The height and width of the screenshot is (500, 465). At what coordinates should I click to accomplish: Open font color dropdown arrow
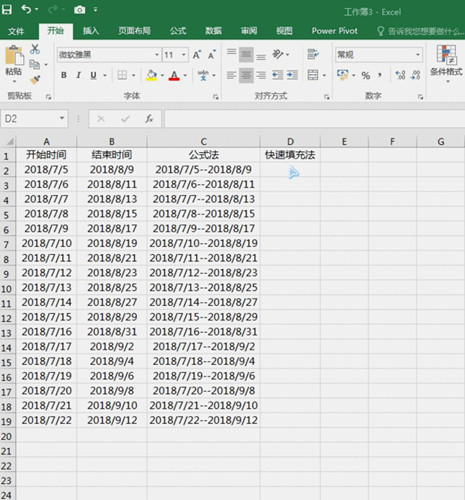tap(185, 75)
